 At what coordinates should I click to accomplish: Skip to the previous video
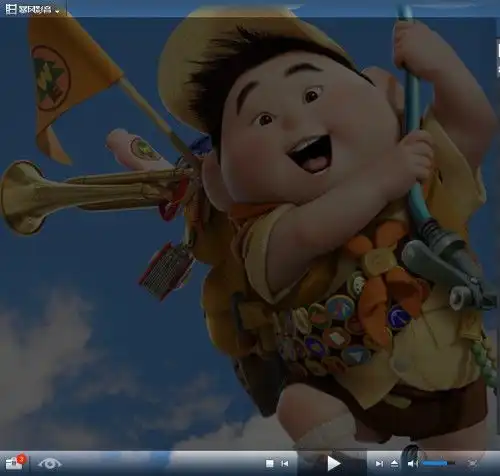point(285,463)
